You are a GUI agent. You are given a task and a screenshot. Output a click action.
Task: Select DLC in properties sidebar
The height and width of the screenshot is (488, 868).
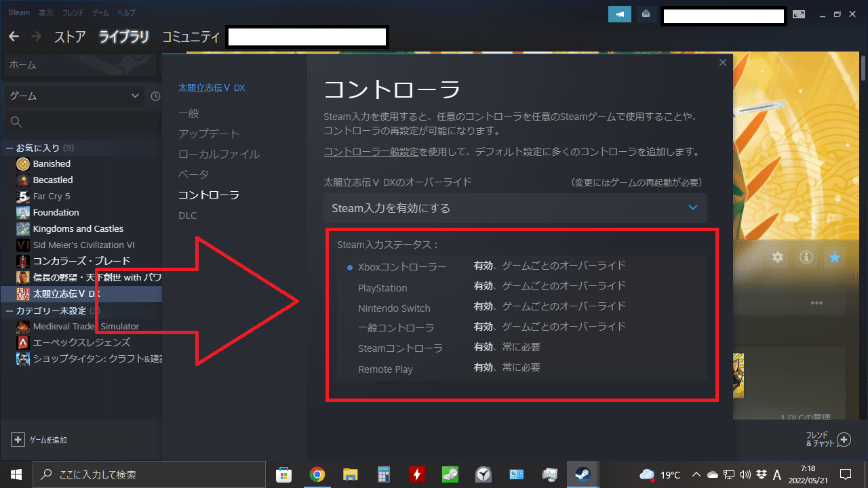pyautogui.click(x=188, y=216)
